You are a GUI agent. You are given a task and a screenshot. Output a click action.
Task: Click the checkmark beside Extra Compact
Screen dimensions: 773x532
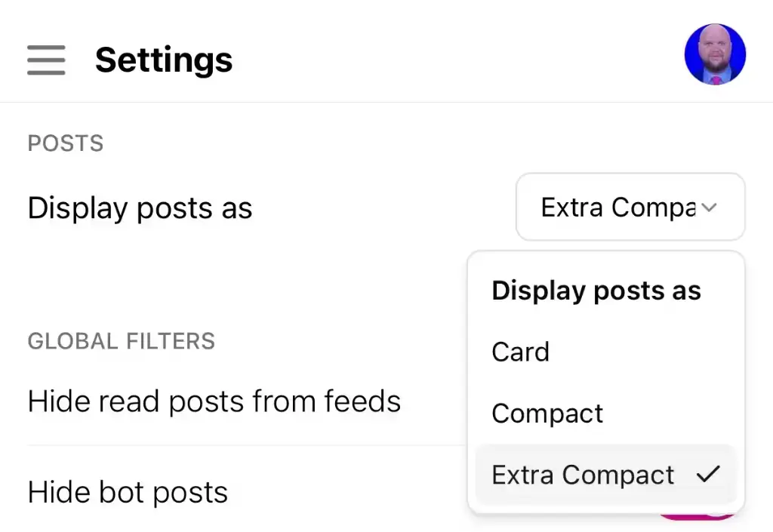click(x=708, y=474)
